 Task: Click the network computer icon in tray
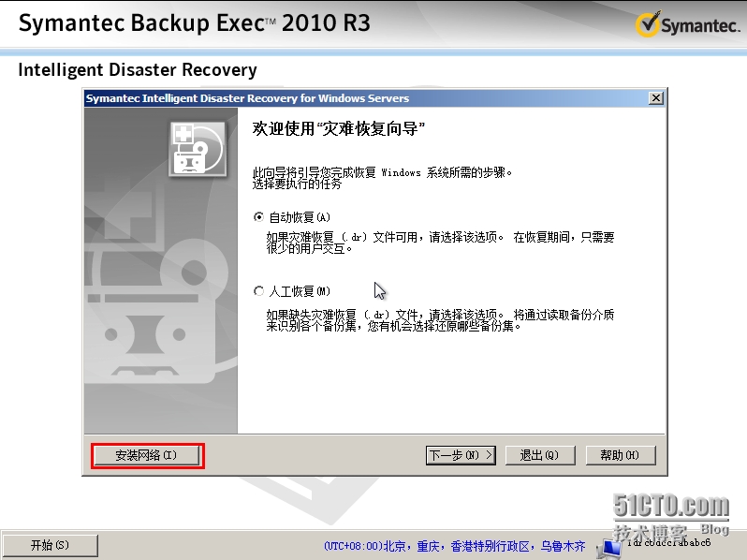click(610, 549)
